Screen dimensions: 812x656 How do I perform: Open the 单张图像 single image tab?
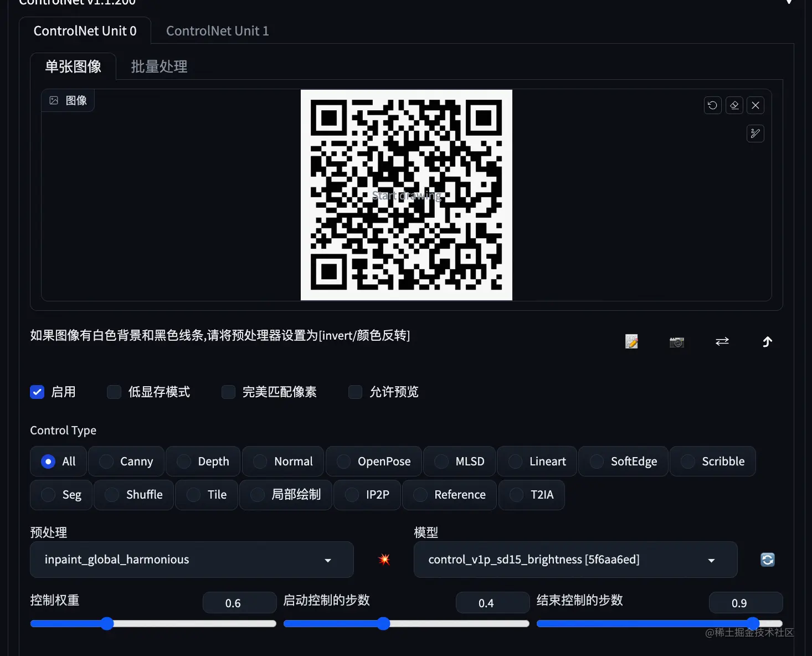[73, 66]
